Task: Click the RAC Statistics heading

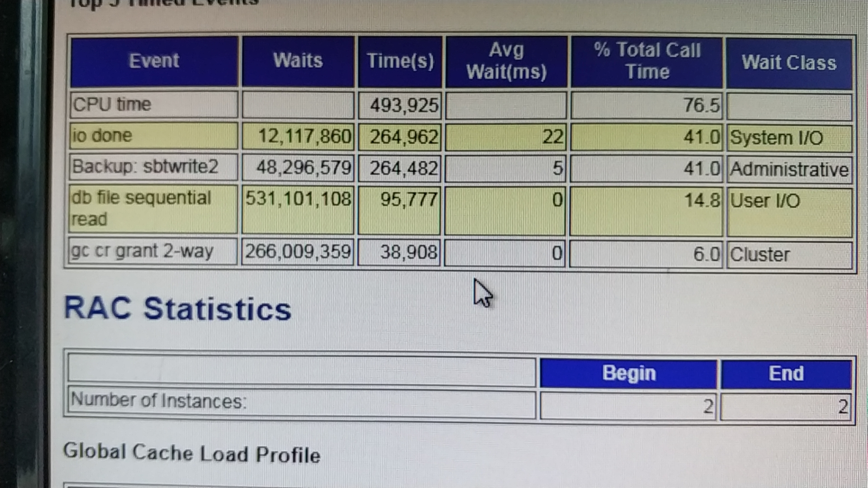Action: point(178,309)
